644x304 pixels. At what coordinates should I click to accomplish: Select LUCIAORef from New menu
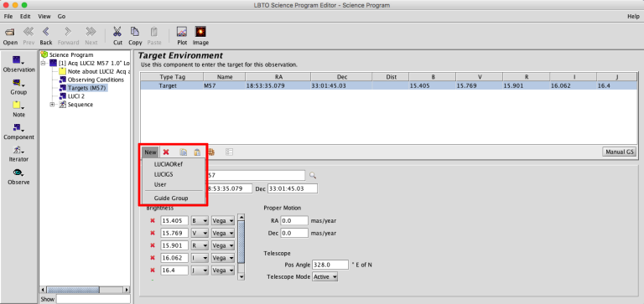pyautogui.click(x=169, y=164)
